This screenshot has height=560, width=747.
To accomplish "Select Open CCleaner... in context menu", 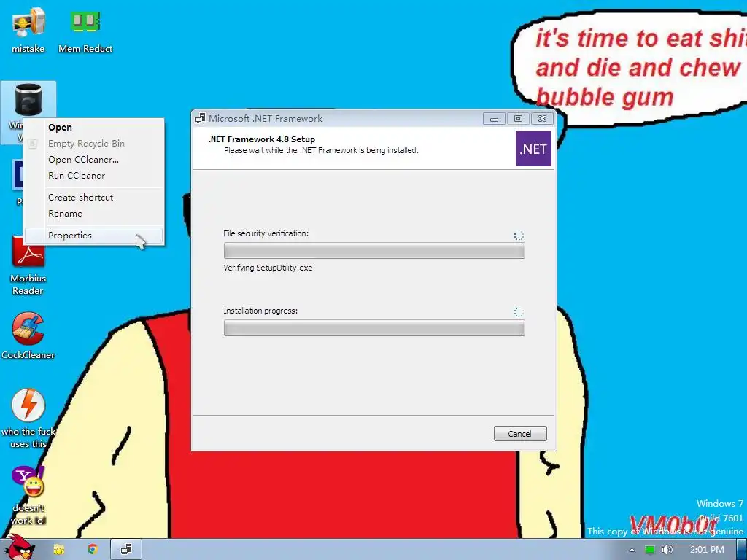I will click(94, 160).
